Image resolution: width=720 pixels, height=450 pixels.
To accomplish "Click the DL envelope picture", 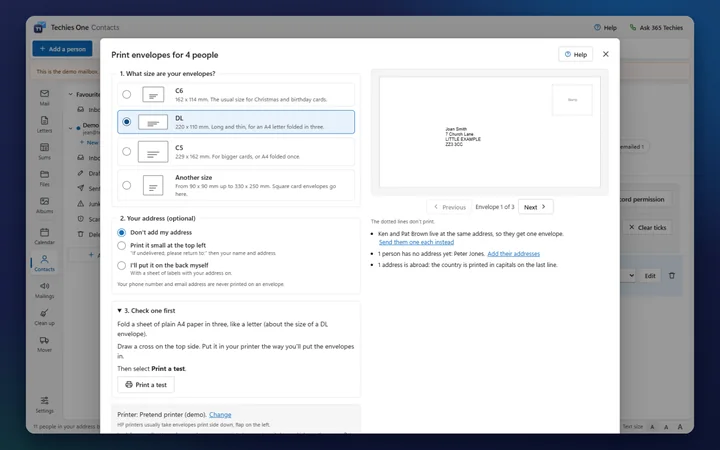I will click(153, 122).
